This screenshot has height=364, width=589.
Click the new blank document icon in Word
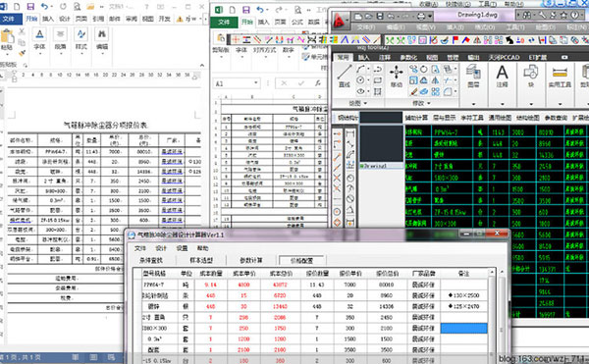[x=17, y=7]
